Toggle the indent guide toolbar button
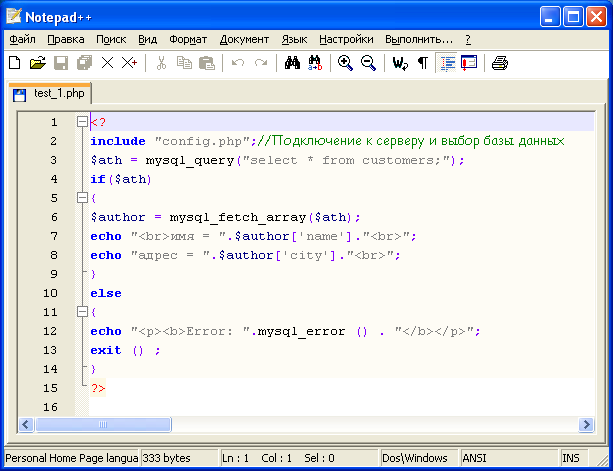Screen dimensions: 613x471 (x=446, y=63)
